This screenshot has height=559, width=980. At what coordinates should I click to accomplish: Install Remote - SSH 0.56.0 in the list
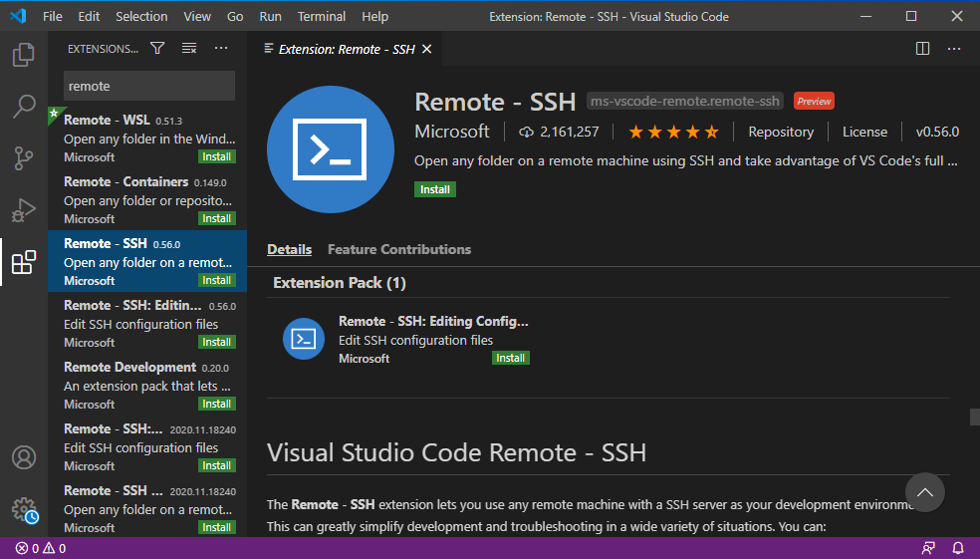217,281
